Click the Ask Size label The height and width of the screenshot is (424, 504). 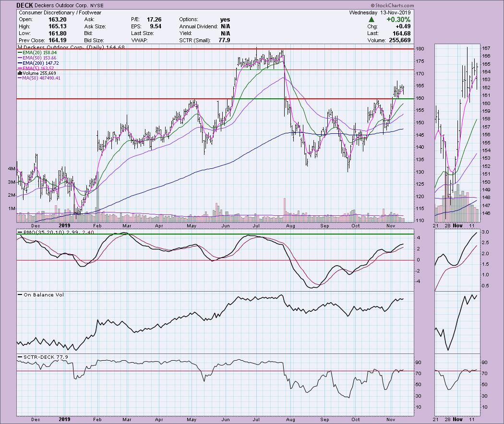click(x=95, y=26)
